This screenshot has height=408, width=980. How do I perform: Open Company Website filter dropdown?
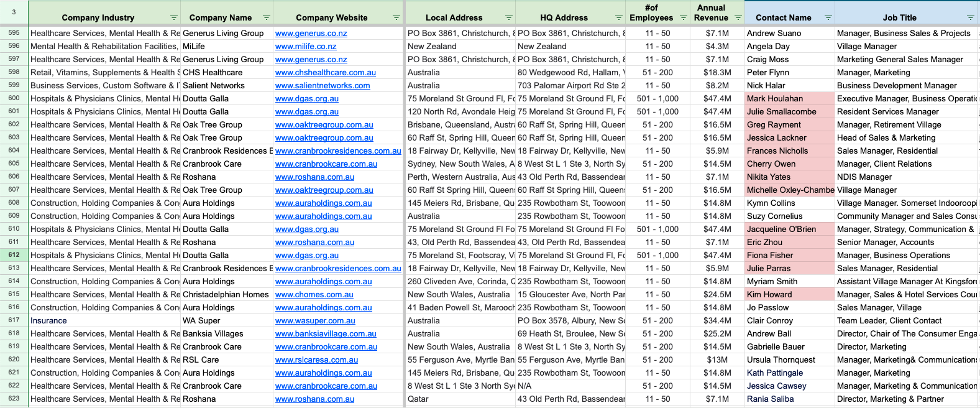[x=396, y=18]
